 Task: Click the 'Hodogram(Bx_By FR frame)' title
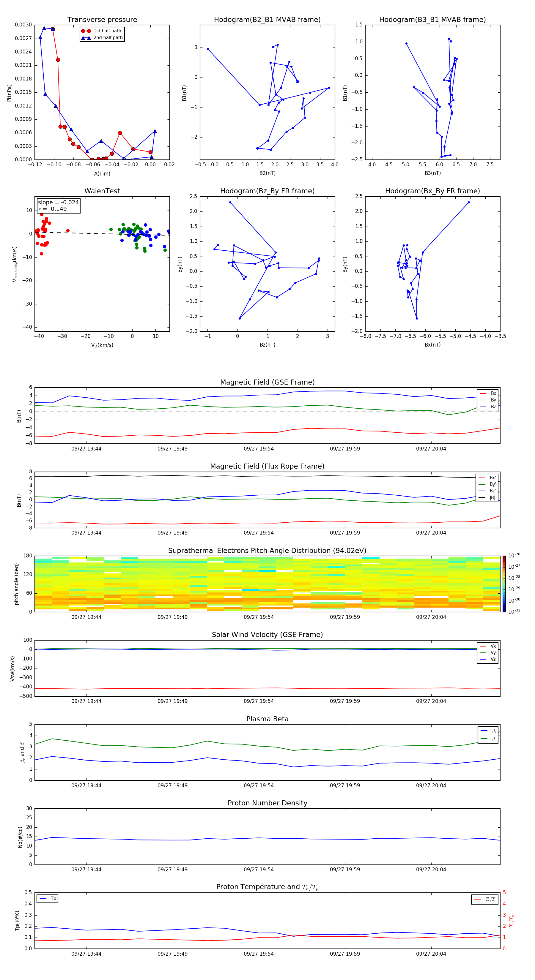tap(432, 191)
